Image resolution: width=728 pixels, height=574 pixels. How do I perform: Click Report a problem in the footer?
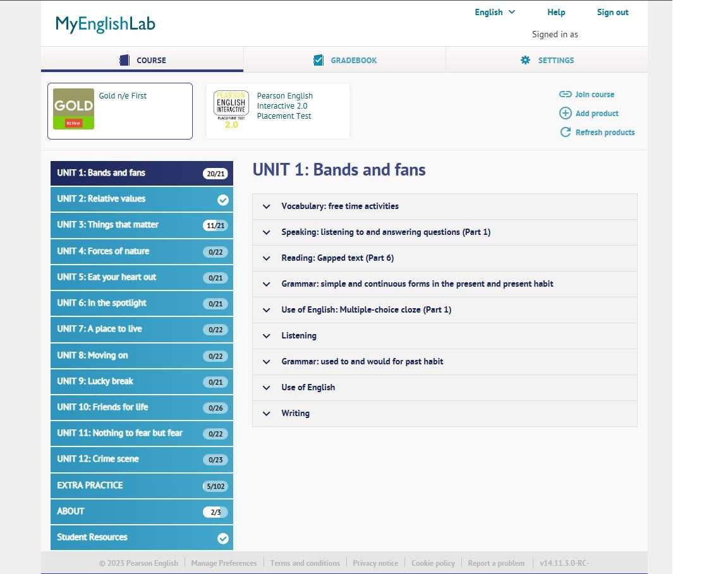tap(496, 563)
